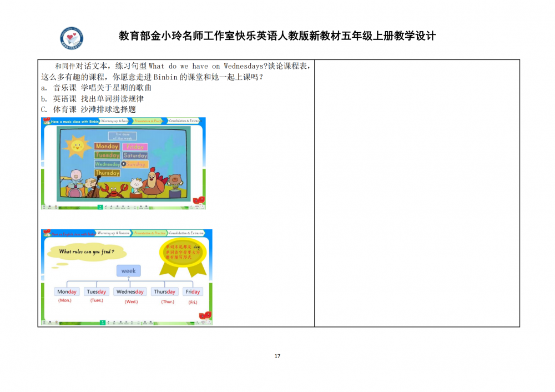Click the pink Friday card in the music slide
The image size is (555, 392).
pos(135,147)
